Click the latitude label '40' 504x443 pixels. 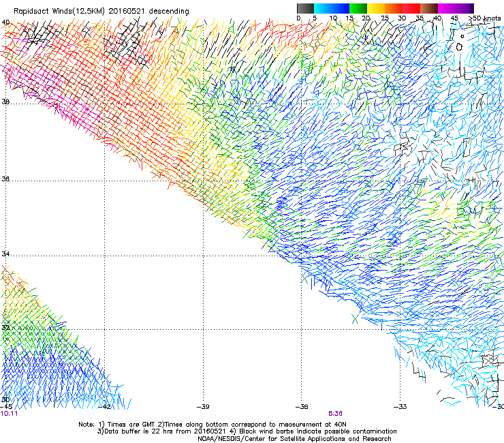pos(5,22)
